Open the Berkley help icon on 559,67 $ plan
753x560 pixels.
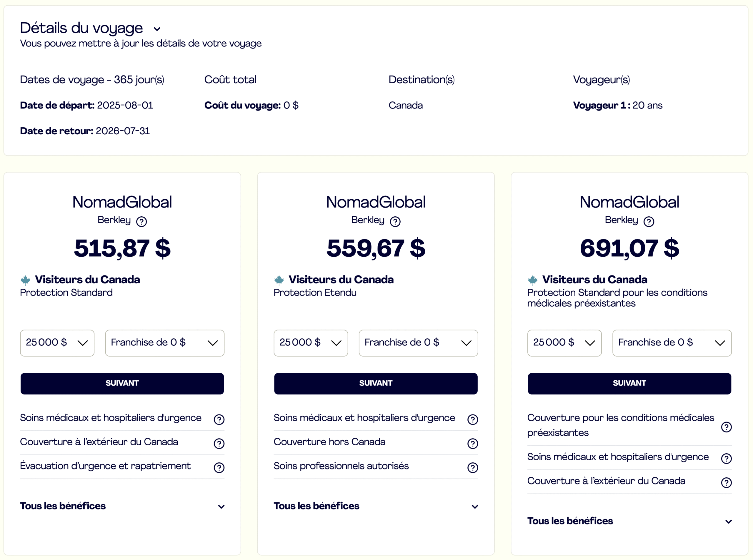(395, 221)
